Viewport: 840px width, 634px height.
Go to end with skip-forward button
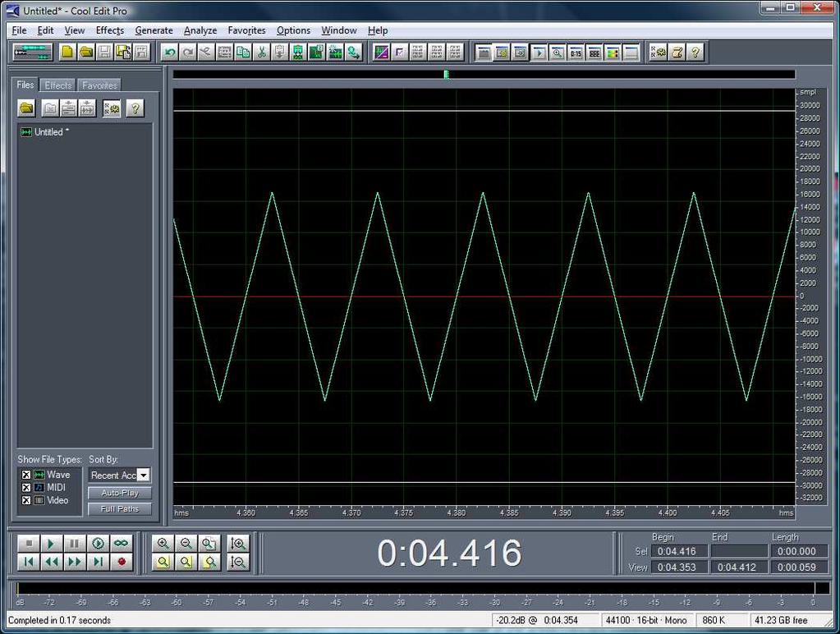tap(98, 562)
